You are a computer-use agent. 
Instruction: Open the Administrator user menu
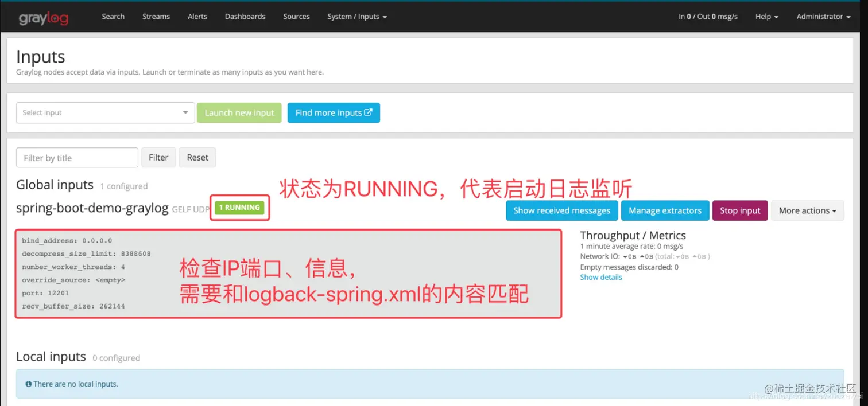click(x=823, y=17)
